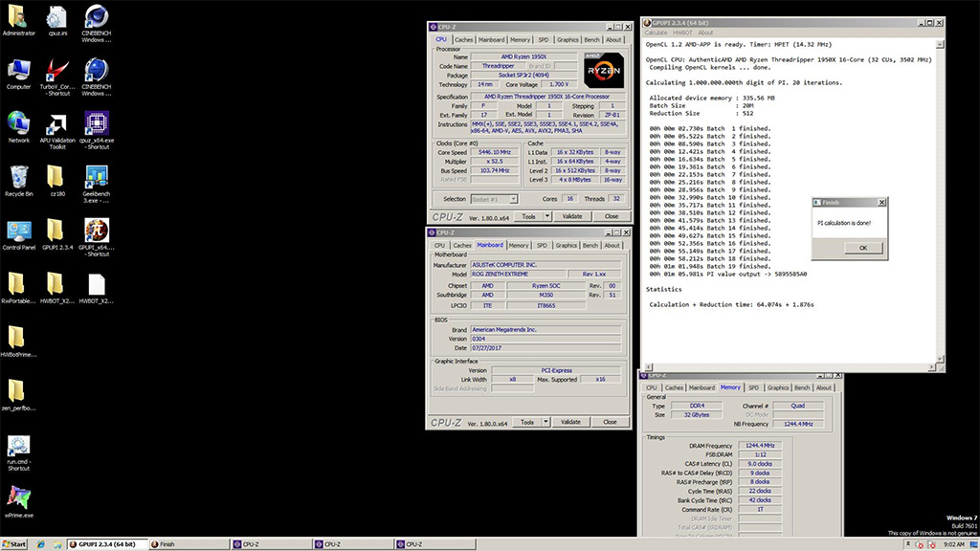Show hidden icons in the system tray
980x551 pixels.
pos(908,544)
